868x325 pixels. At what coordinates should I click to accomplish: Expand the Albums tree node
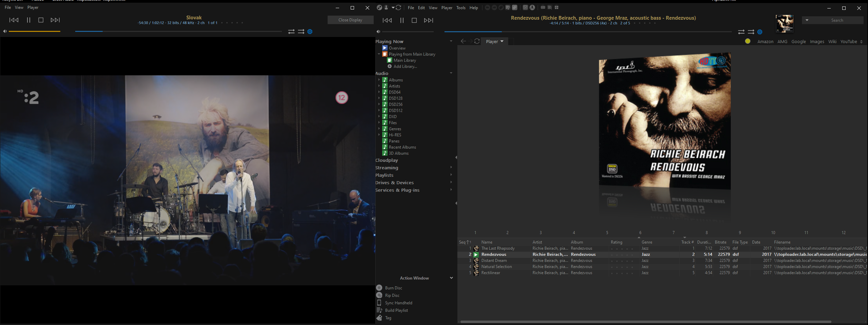pos(379,80)
